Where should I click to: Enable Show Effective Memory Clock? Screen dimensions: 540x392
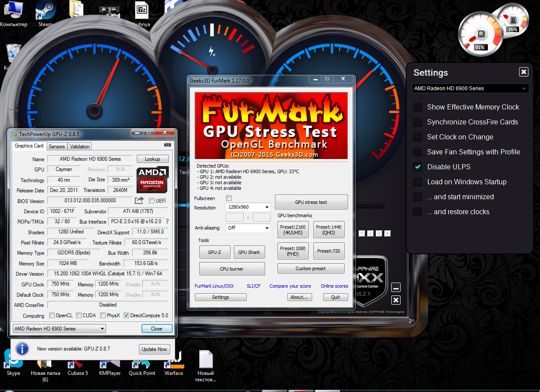[x=417, y=107]
